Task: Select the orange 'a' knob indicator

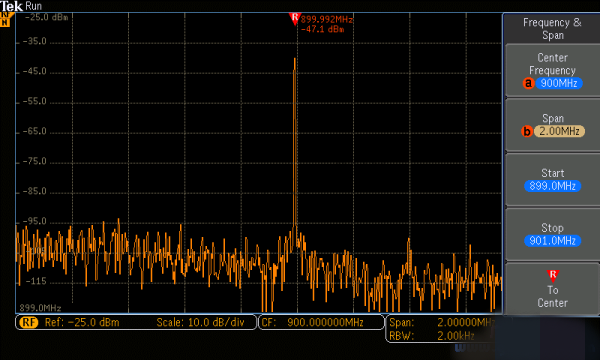Action: (528, 83)
